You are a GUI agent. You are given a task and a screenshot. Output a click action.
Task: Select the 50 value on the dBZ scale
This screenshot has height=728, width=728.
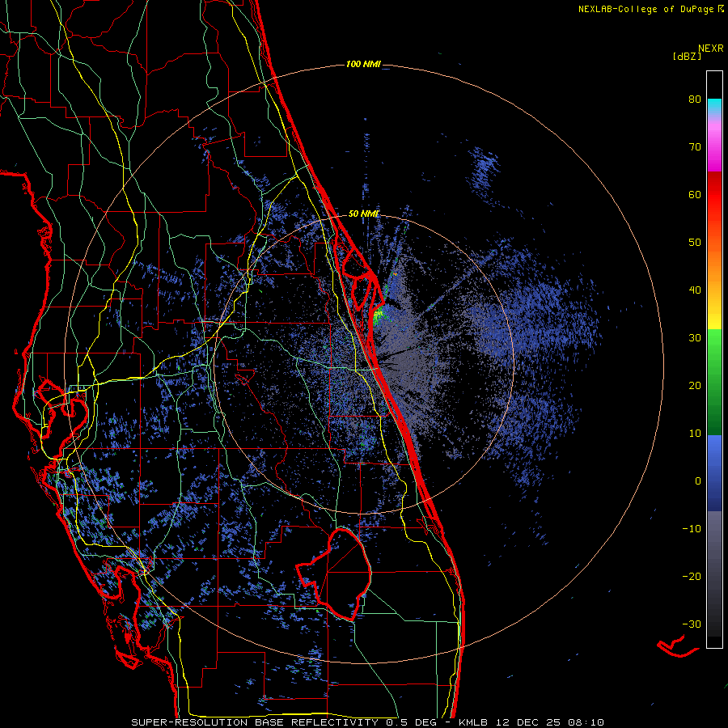[x=695, y=243]
